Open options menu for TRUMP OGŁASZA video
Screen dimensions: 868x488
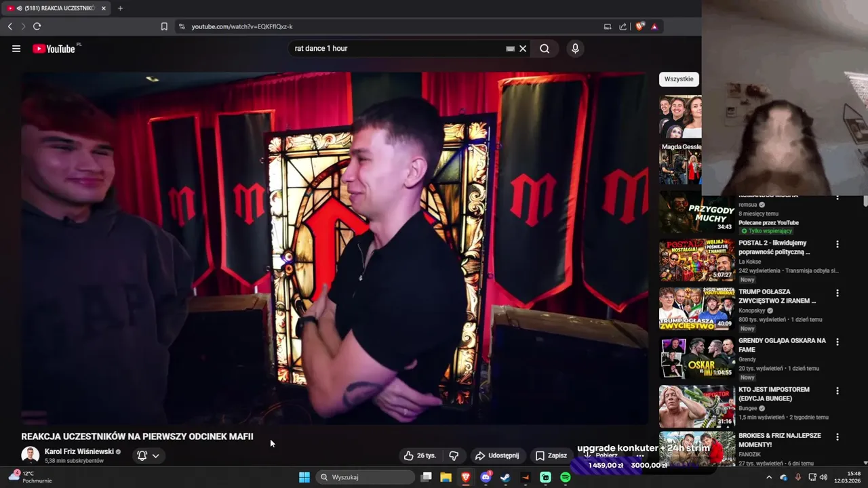(837, 293)
